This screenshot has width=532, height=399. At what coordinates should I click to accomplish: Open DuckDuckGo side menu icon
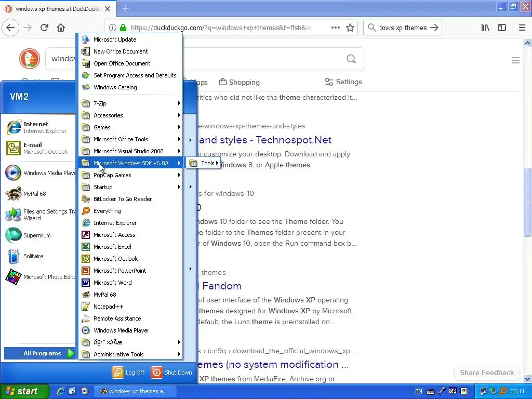[x=515, y=60]
